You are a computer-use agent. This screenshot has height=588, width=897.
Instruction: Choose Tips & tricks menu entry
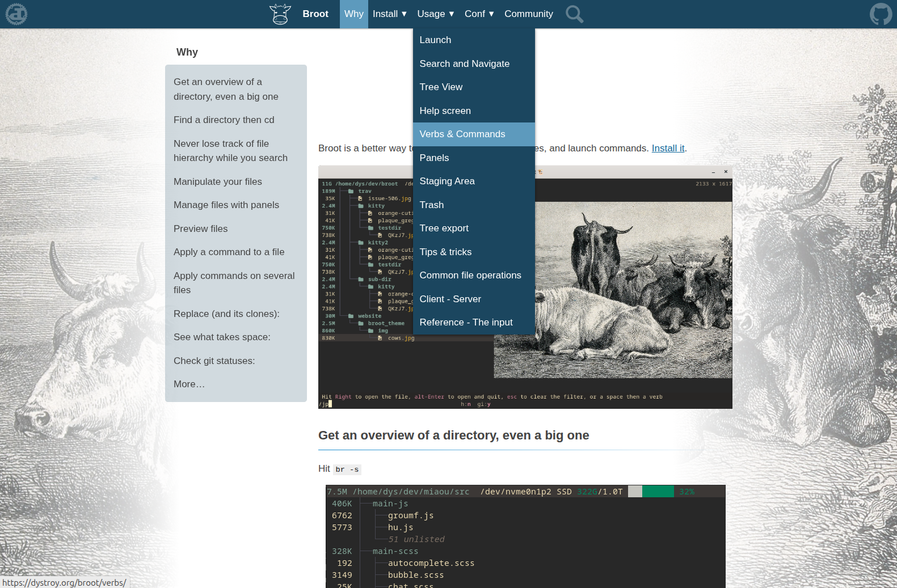click(474, 252)
